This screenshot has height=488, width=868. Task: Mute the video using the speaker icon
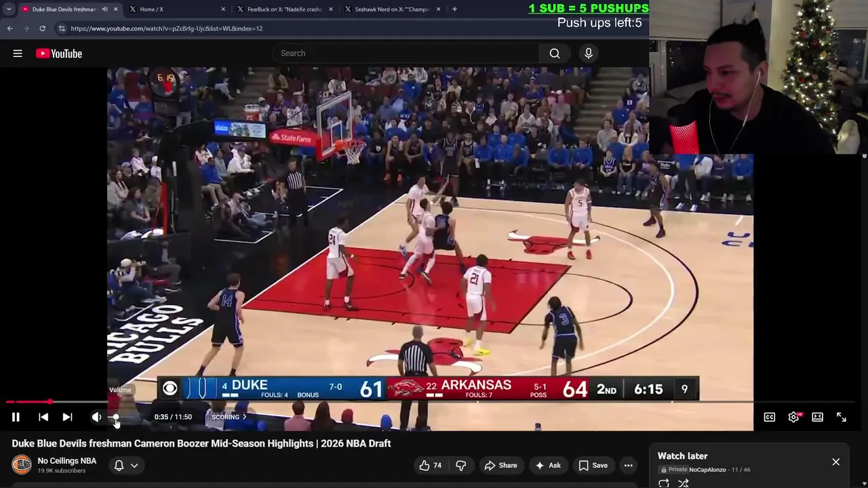point(96,417)
